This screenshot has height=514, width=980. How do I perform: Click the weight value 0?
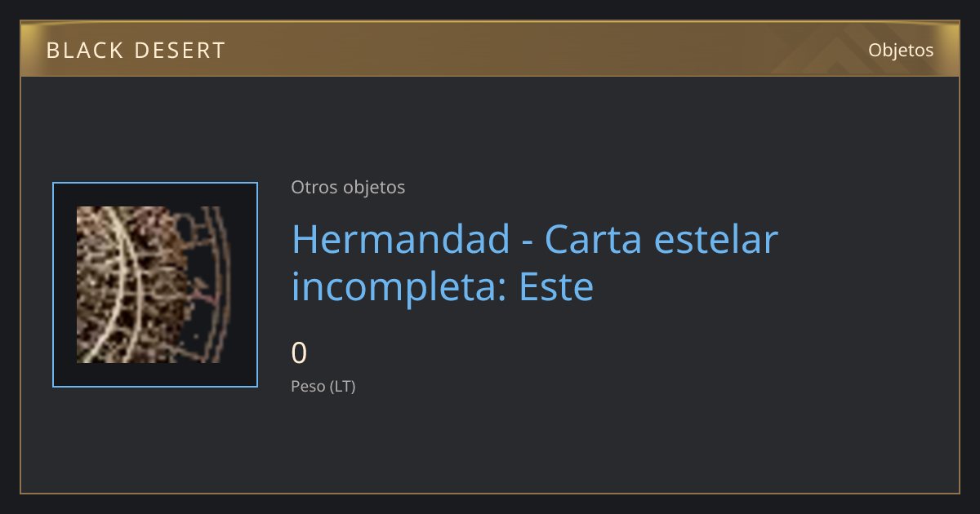coord(300,353)
